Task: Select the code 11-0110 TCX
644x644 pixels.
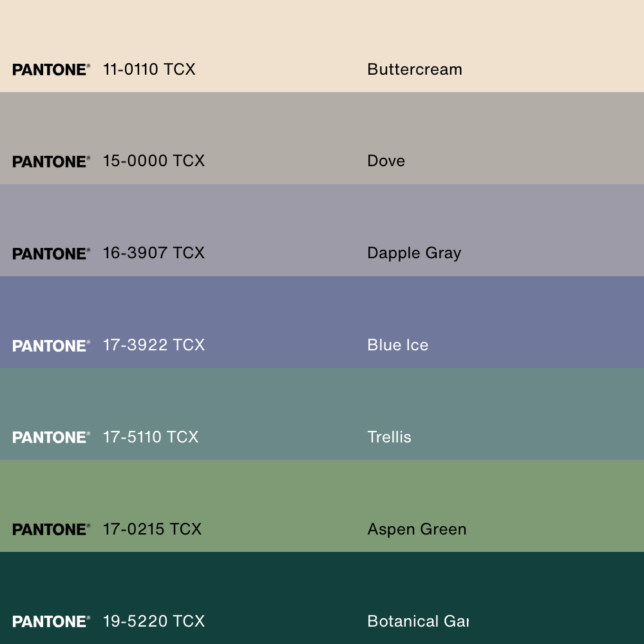Action: click(149, 70)
